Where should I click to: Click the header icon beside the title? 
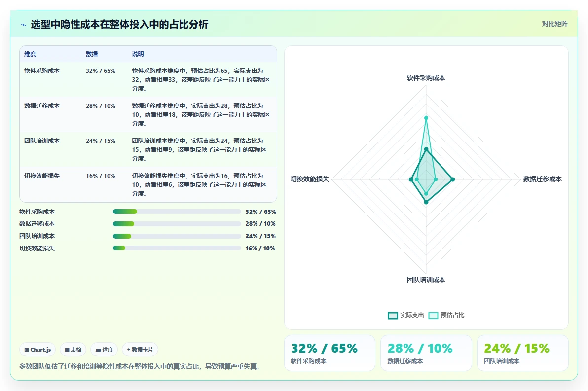(x=23, y=25)
